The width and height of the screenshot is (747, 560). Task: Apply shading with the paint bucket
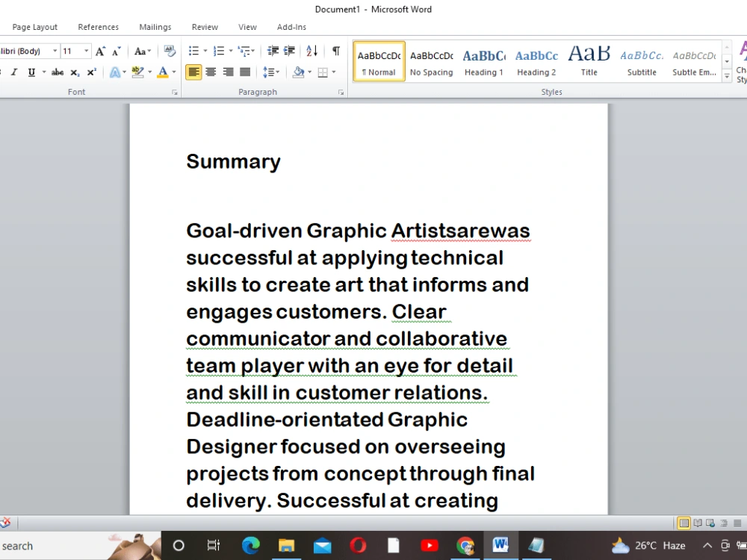point(299,72)
